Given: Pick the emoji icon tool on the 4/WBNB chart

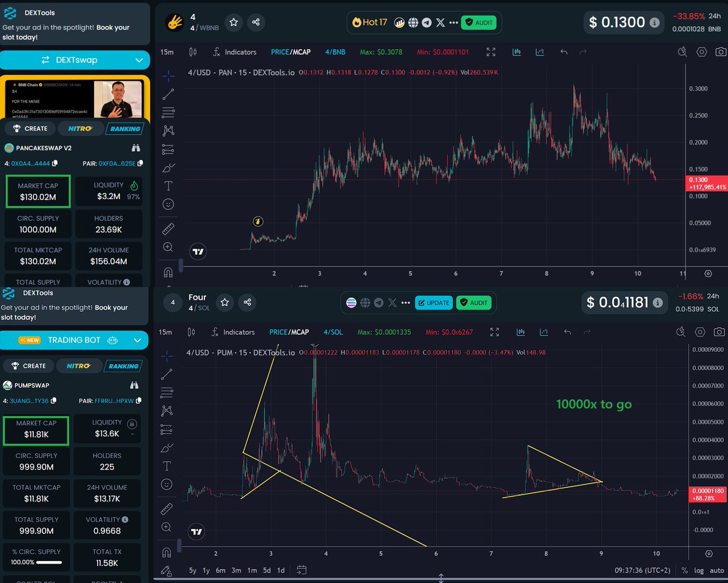Looking at the screenshot, I should click(x=168, y=204).
